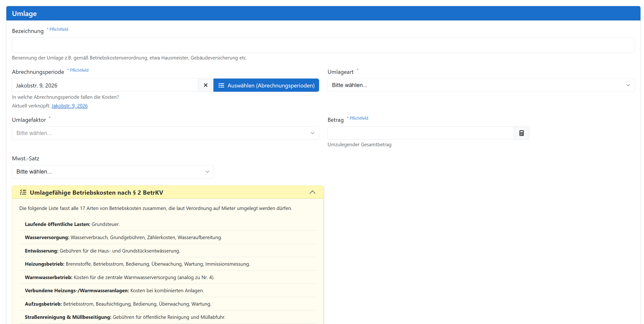The height and width of the screenshot is (324, 644).
Task: Click the calculator icon beside Betrag
Action: [x=521, y=133]
